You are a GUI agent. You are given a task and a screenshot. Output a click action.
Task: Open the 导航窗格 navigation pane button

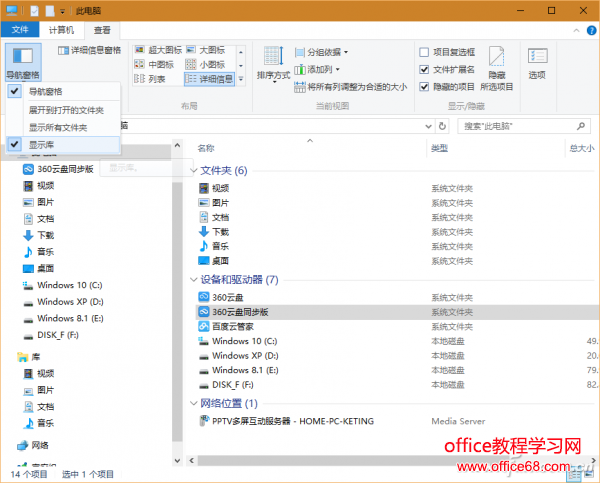click(23, 62)
